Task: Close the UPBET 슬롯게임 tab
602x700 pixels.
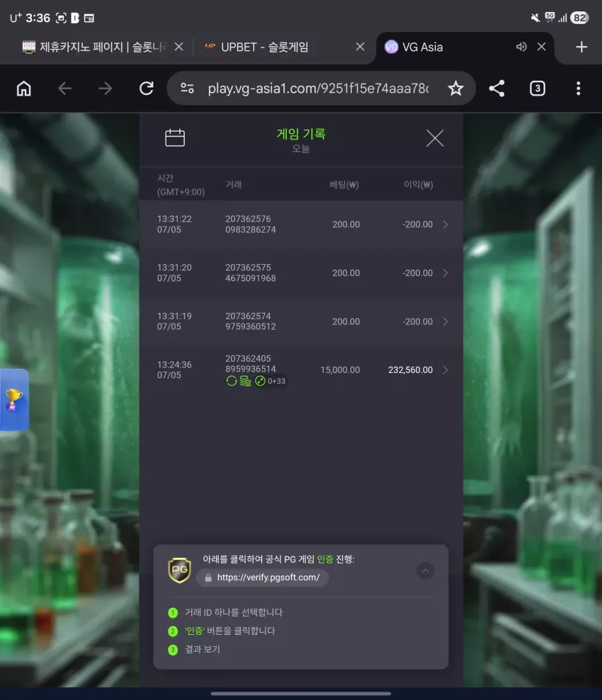Action: 360,47
